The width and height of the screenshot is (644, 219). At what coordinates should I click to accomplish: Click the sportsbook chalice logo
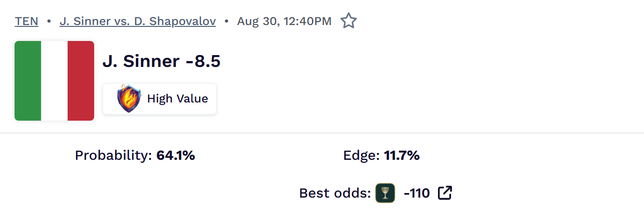tap(385, 193)
